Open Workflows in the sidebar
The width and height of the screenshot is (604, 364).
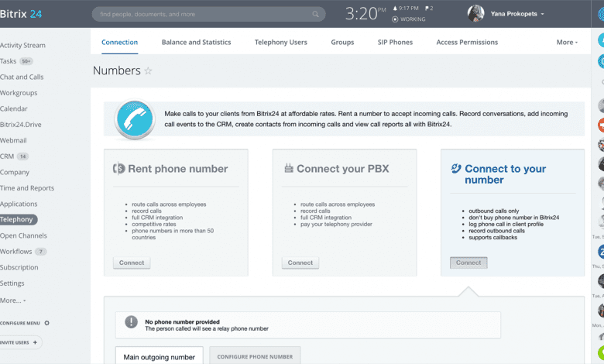tap(16, 252)
